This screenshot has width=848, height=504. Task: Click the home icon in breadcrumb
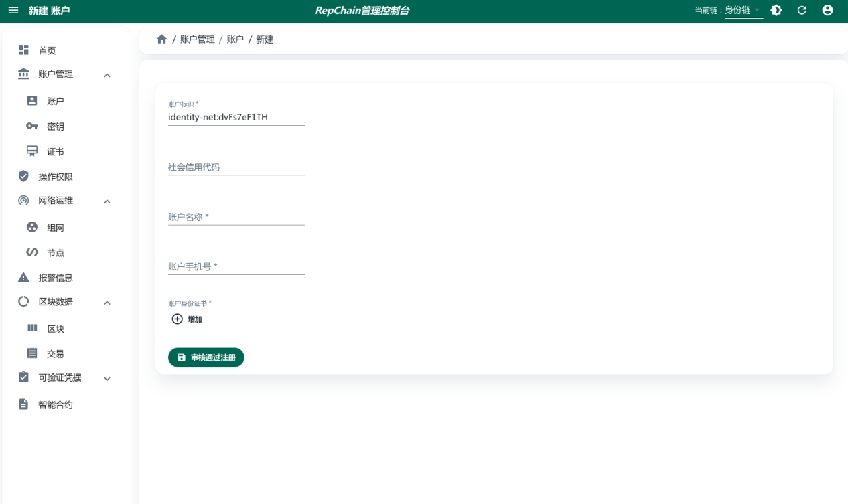[x=161, y=39]
